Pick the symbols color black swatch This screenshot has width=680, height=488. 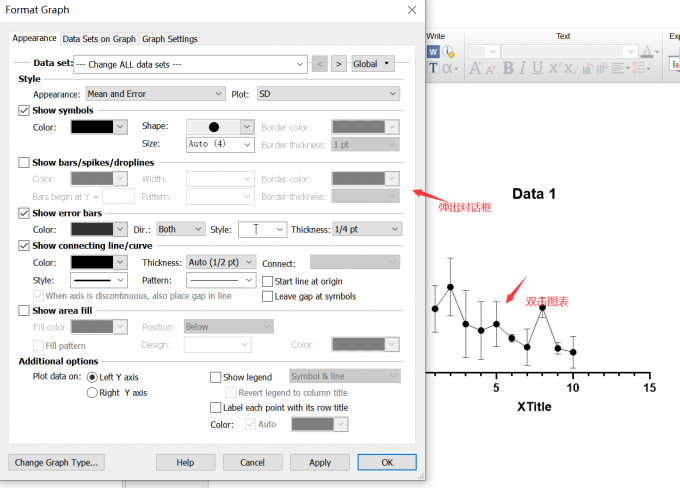[98, 127]
